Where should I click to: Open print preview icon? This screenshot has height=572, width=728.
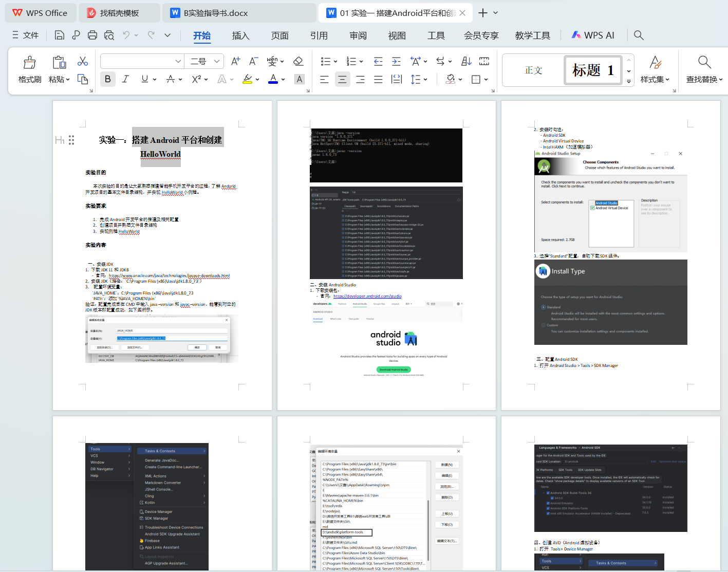pyautogui.click(x=109, y=35)
